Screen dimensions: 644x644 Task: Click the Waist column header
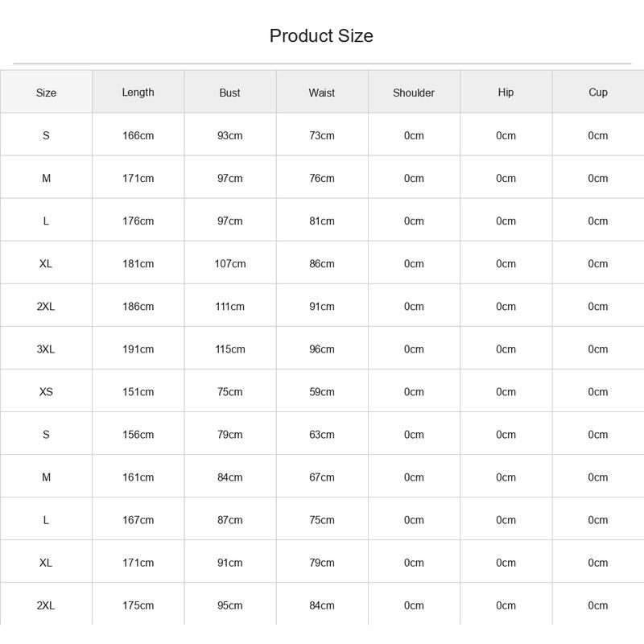point(321,93)
